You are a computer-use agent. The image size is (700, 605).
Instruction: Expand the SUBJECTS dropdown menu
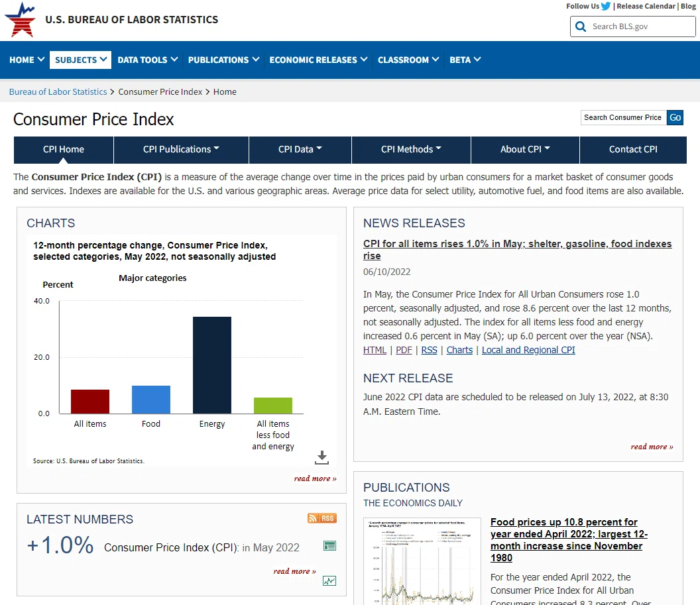click(80, 60)
